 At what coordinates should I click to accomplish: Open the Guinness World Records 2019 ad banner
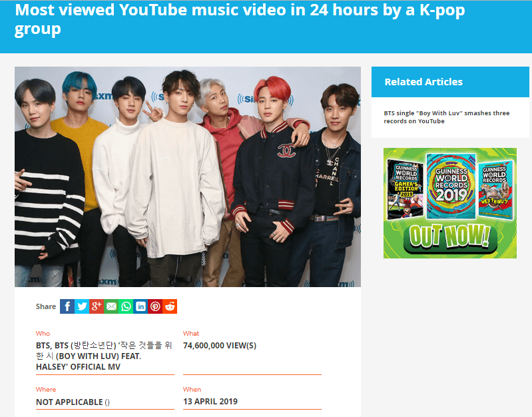[450, 203]
